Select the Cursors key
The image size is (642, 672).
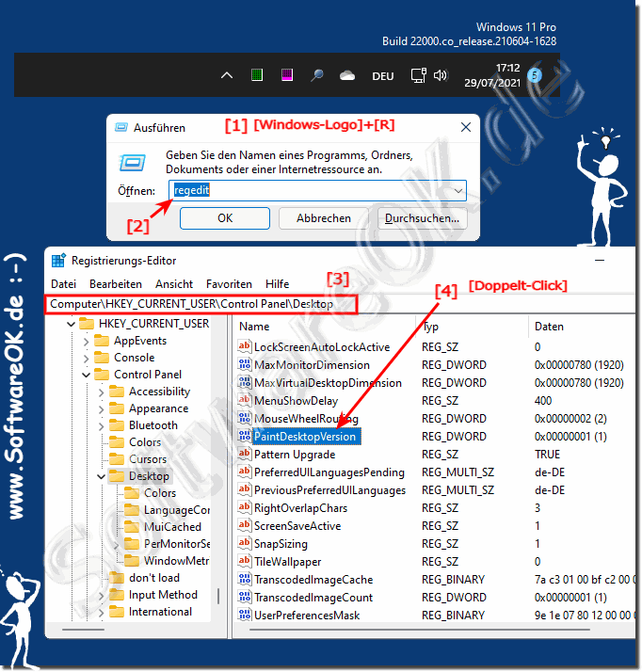click(x=148, y=459)
